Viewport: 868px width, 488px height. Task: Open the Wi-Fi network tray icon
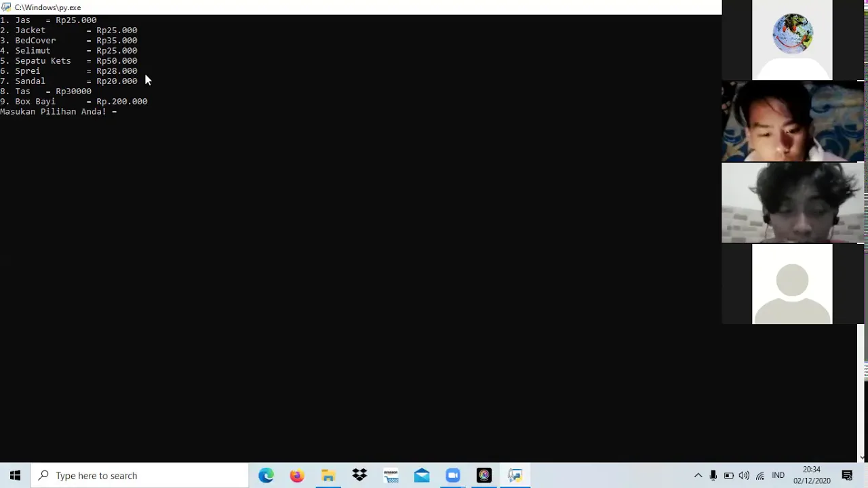760,476
